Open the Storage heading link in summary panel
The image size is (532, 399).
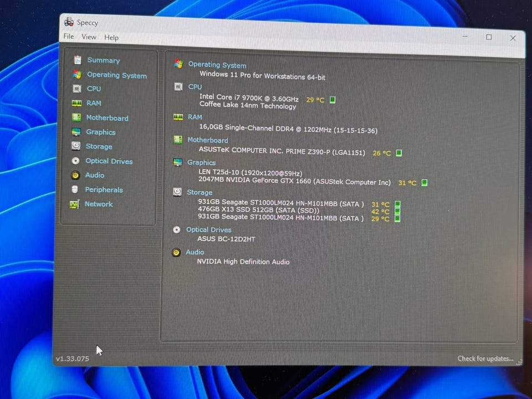[199, 192]
